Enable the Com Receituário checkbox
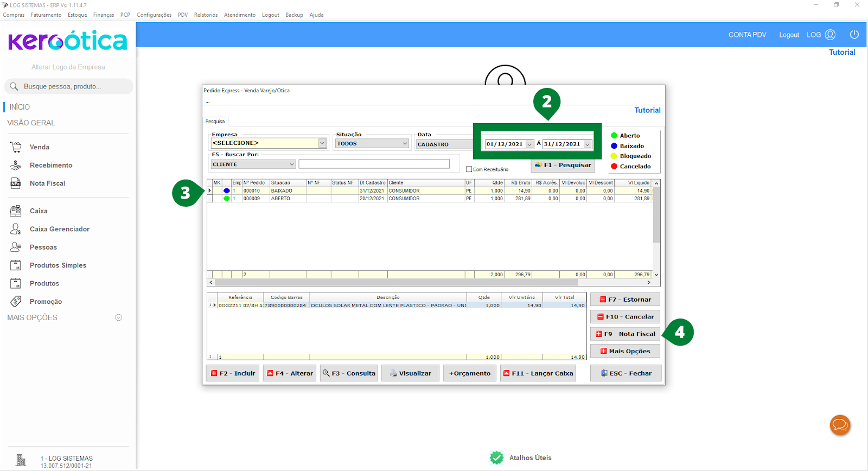 [x=469, y=169]
